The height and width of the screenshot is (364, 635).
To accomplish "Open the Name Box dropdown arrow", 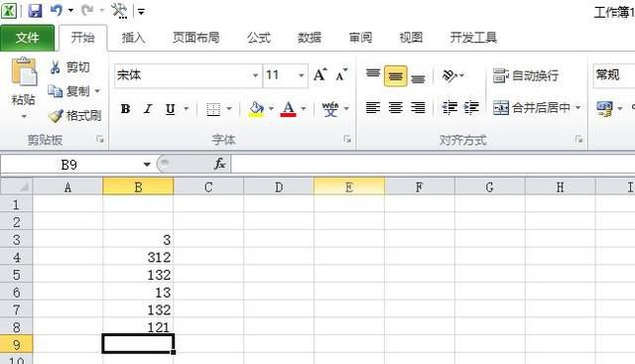I will [x=147, y=165].
